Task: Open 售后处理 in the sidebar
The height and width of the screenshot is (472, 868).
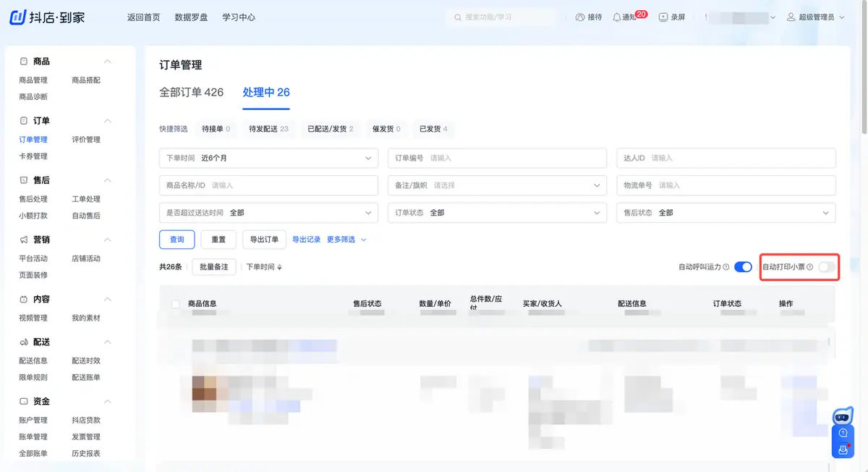Action: click(x=33, y=199)
